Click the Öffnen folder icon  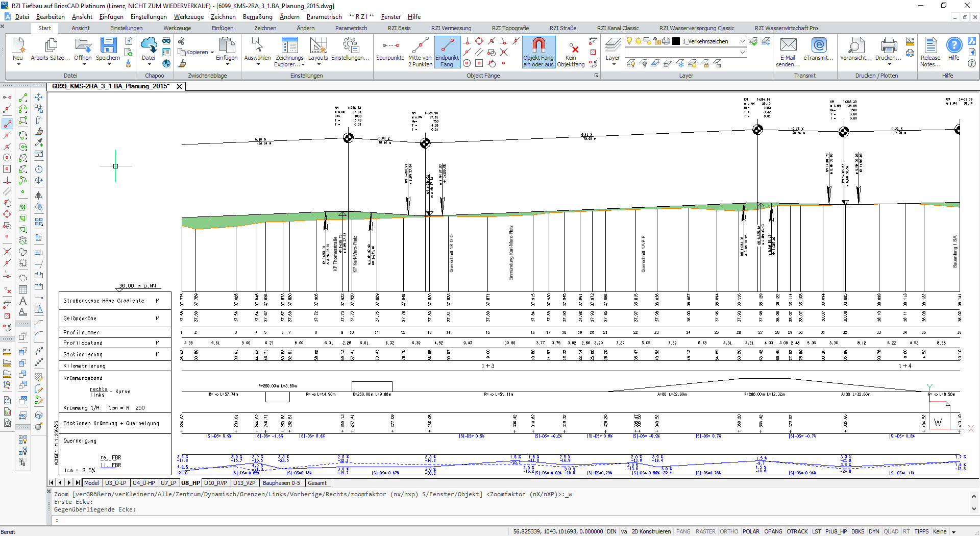[83, 45]
